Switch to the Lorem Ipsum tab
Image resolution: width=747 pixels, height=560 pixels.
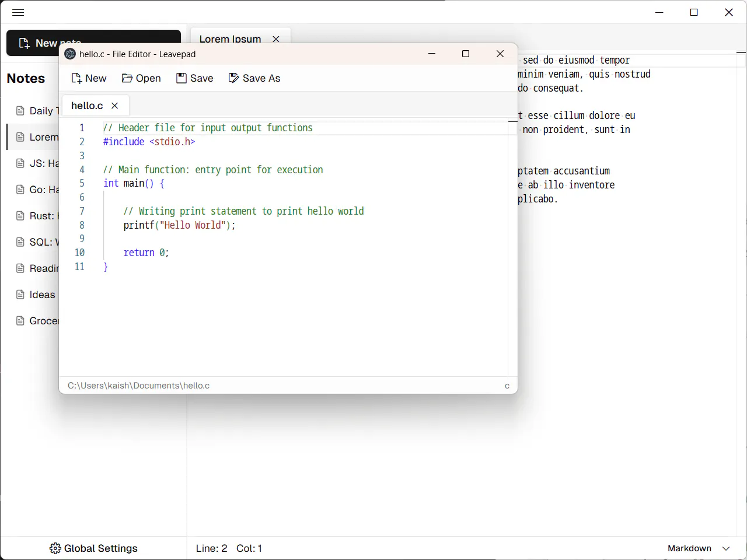231,39
